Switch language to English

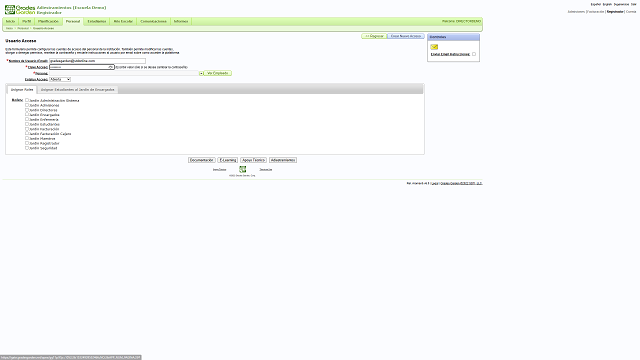click(607, 4)
